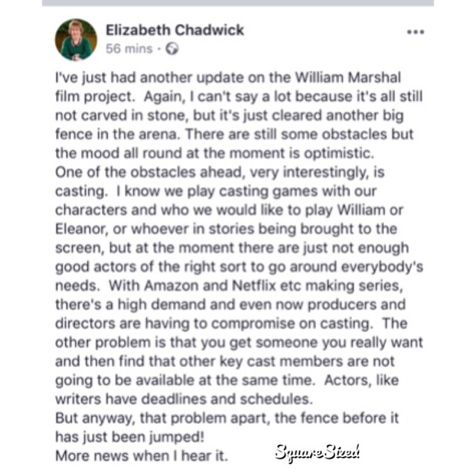Click the closing line "More news when I hear it."
Screen dimensions: 476x476
pos(141,455)
